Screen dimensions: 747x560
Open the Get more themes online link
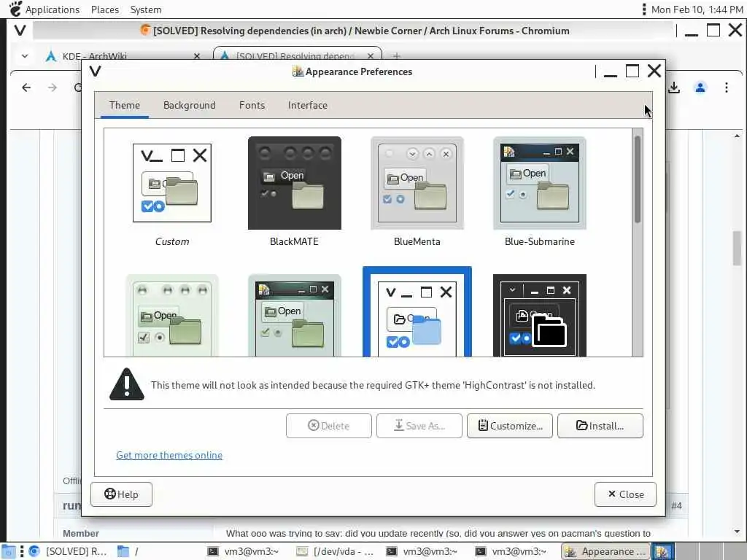point(169,455)
